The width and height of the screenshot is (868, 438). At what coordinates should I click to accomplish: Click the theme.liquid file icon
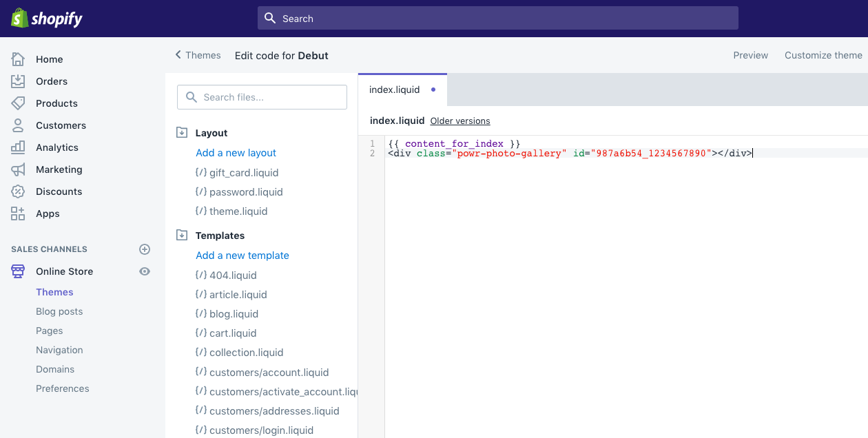(x=200, y=211)
